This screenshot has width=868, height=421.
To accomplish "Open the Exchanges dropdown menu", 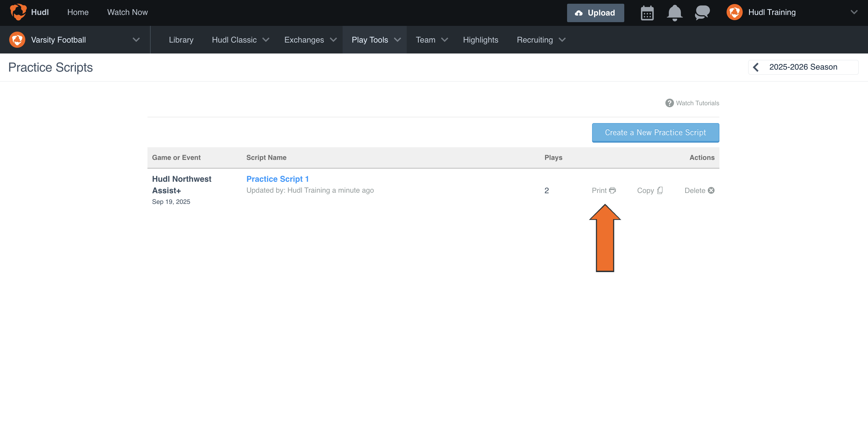I will 310,40.
